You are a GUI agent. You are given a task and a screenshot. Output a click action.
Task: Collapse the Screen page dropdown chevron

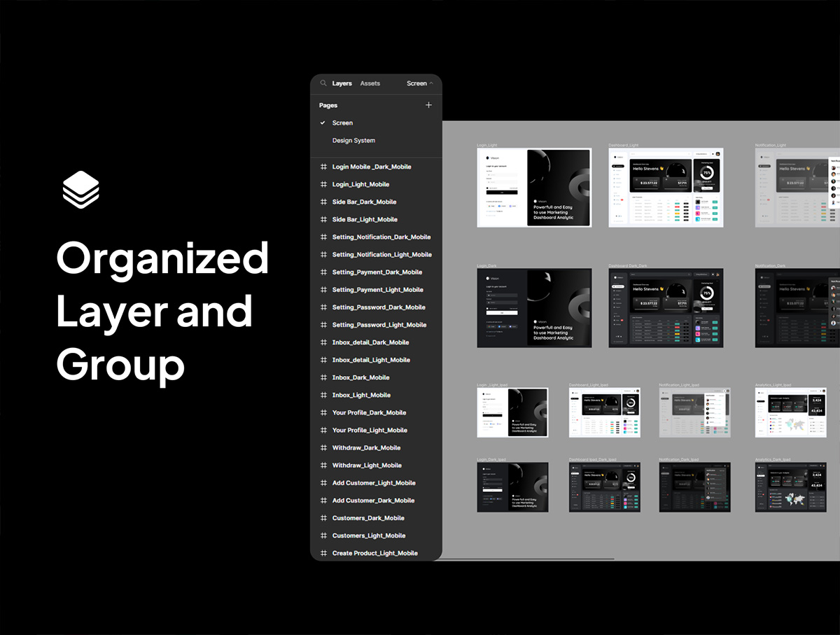pos(431,83)
